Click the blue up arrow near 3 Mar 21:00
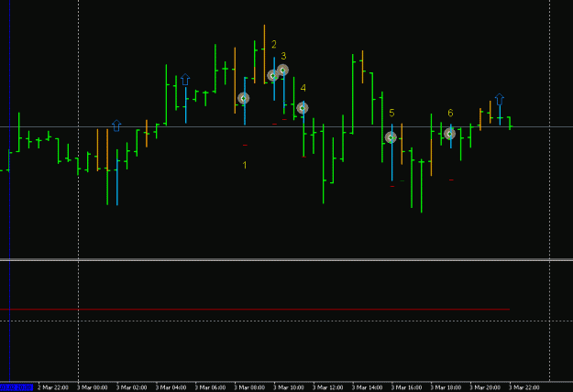The width and height of the screenshot is (573, 392). 500,99
